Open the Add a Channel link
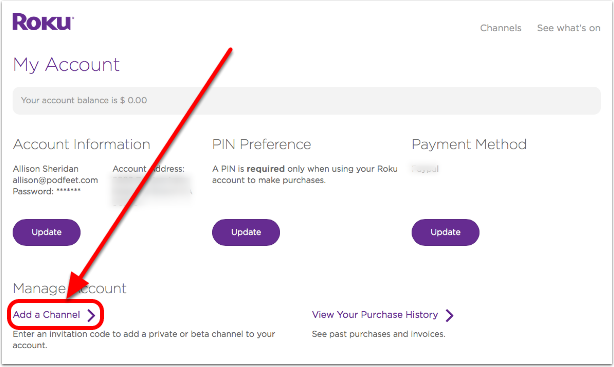 click(46, 315)
